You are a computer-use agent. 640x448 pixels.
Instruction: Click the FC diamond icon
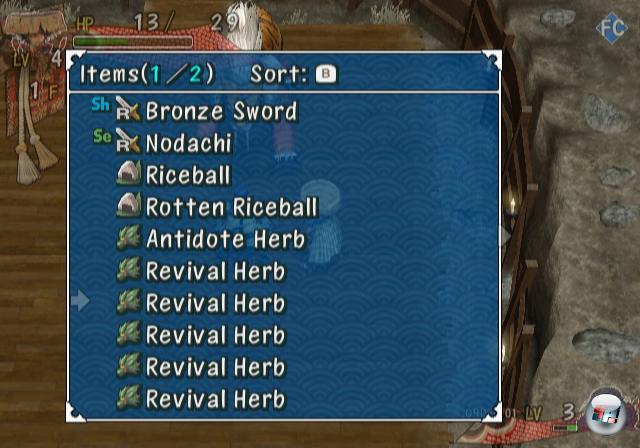pos(611,28)
